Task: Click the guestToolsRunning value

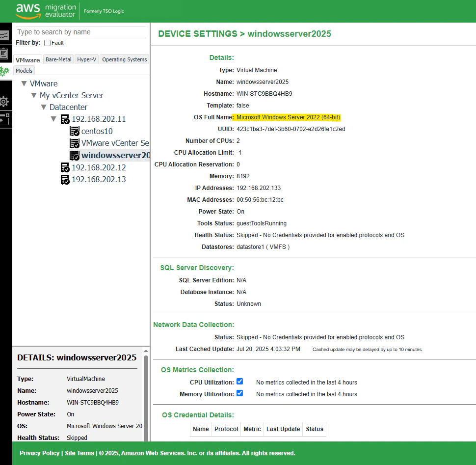Action: [262, 223]
